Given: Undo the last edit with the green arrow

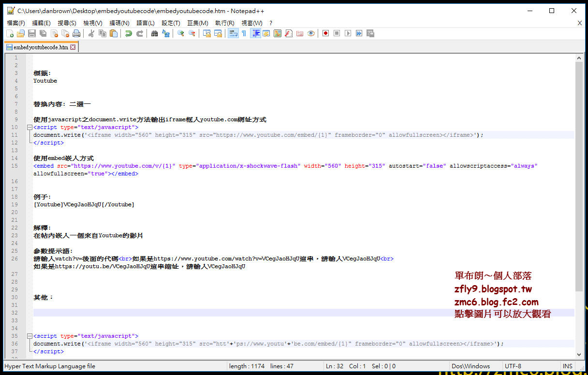Looking at the screenshot, I should 128,33.
